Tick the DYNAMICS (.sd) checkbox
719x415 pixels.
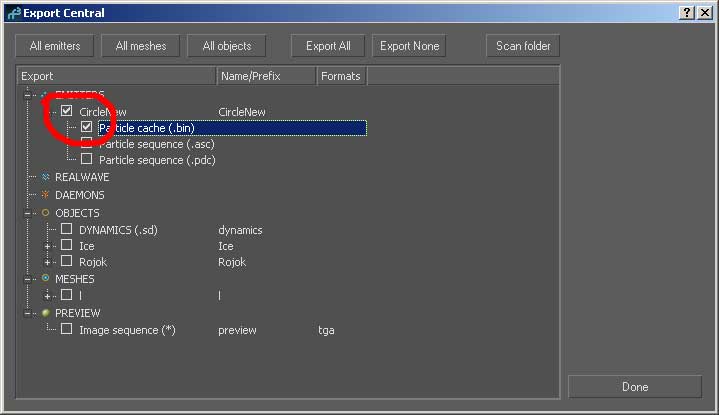click(x=67, y=230)
